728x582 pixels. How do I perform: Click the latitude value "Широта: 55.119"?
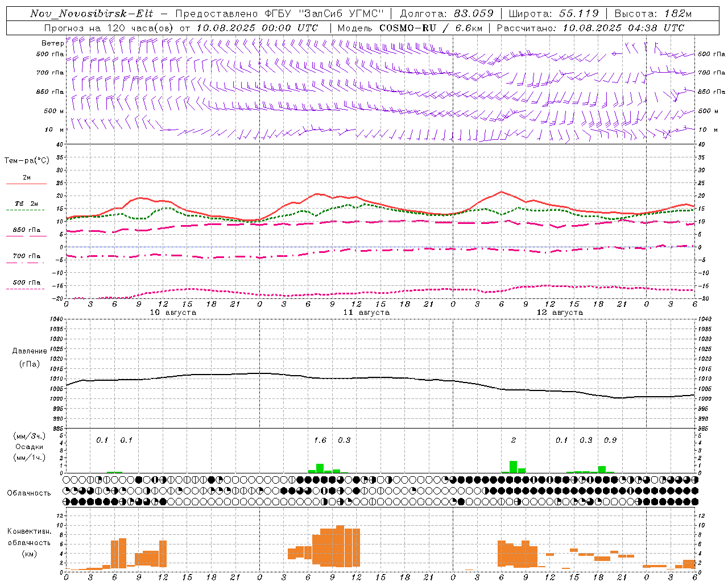(553, 14)
